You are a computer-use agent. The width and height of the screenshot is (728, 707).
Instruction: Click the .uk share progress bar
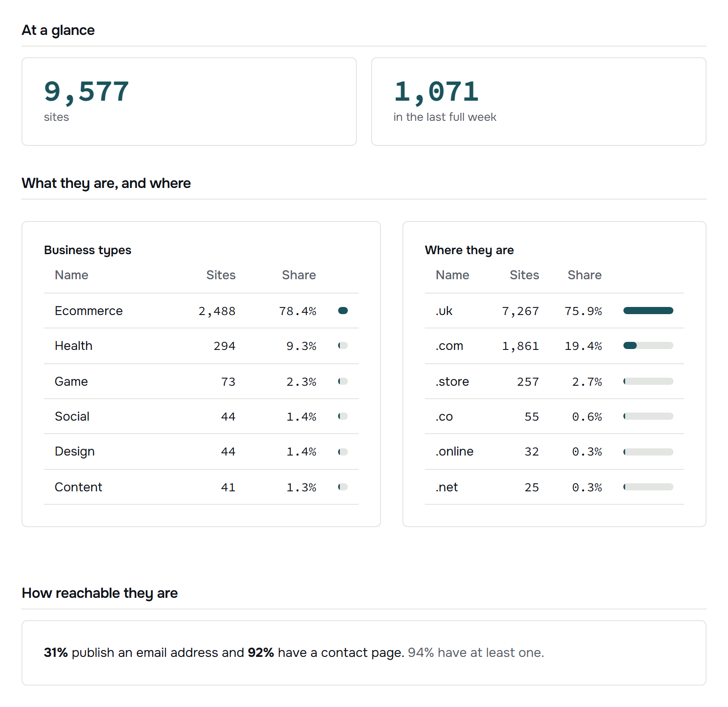pyautogui.click(x=648, y=311)
